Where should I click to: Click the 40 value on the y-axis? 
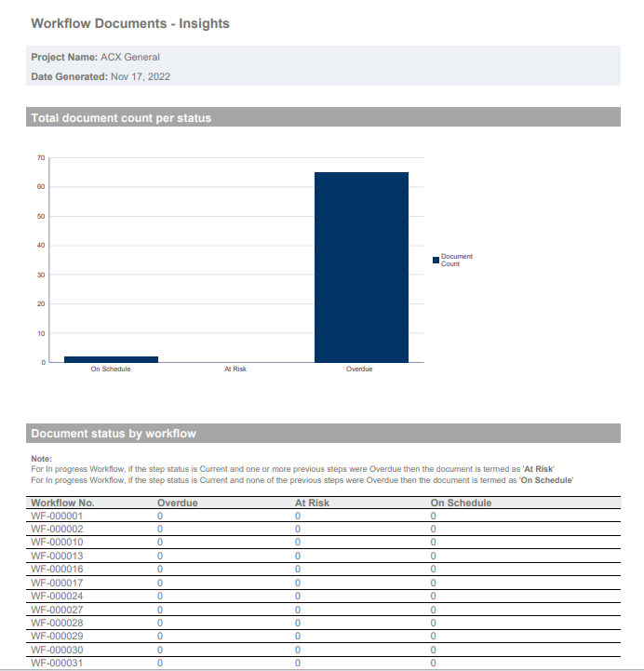pyautogui.click(x=41, y=246)
